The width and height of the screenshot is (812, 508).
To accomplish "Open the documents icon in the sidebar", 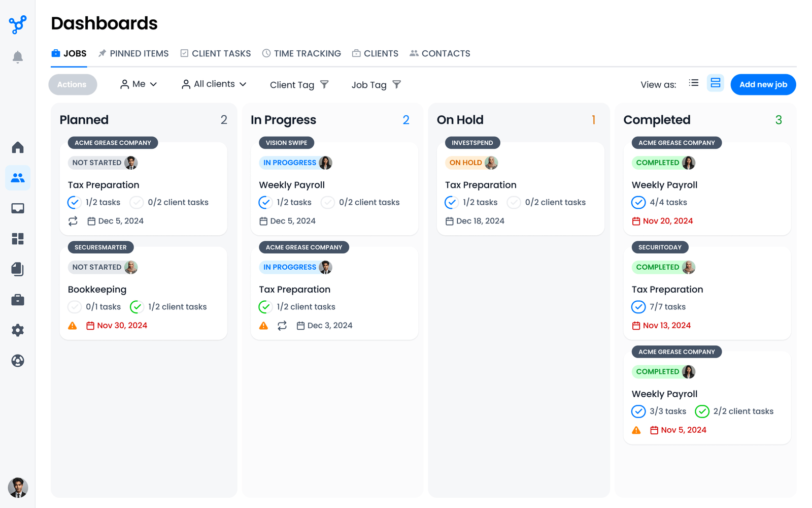I will pyautogui.click(x=18, y=269).
